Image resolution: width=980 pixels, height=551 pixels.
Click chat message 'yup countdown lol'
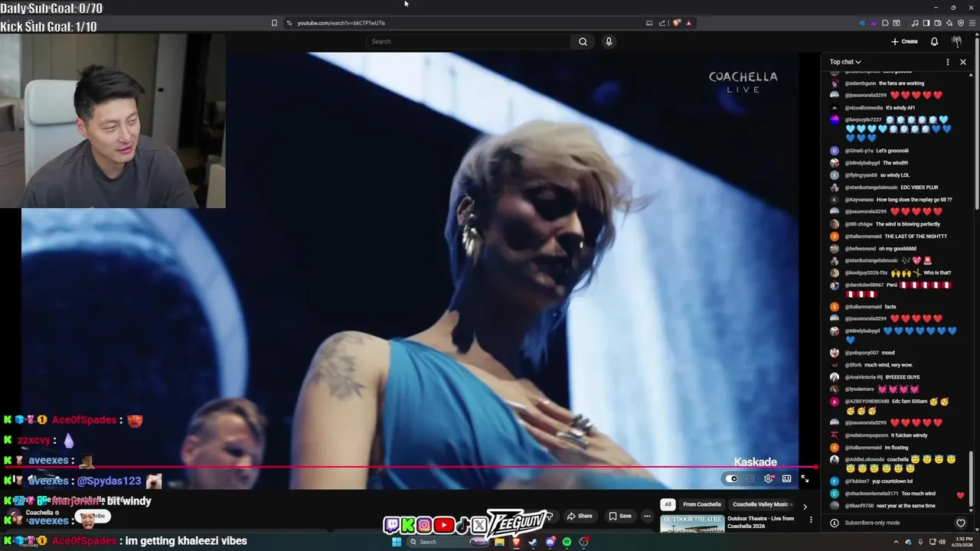point(893,481)
